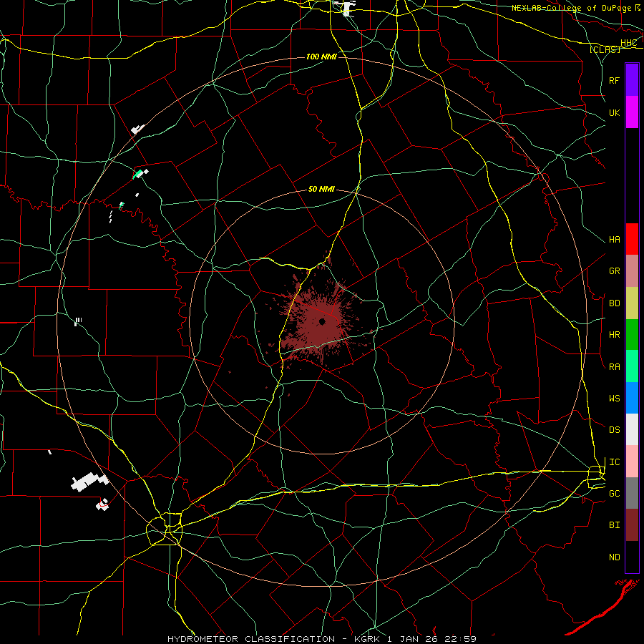Screen dimensions: 644x644
Task: Click the HHC product label
Action: click(628, 43)
